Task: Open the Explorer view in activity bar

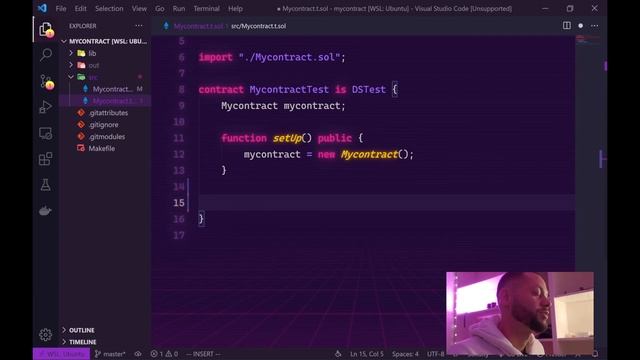Action: coord(46,29)
